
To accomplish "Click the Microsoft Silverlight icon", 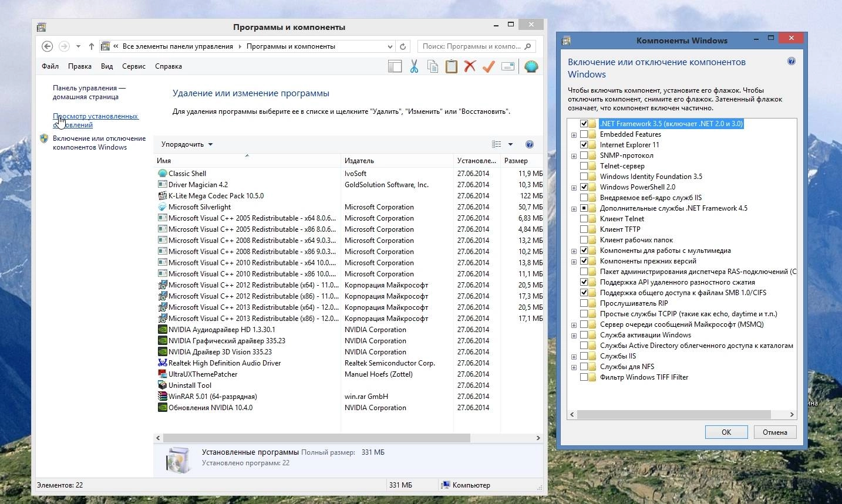I will click(163, 207).
